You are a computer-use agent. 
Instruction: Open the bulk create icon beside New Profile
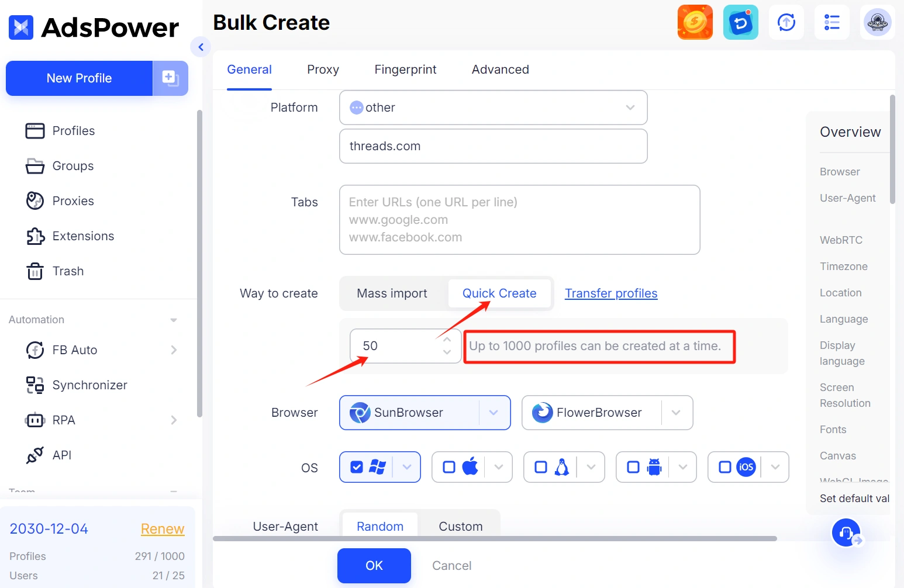[170, 78]
